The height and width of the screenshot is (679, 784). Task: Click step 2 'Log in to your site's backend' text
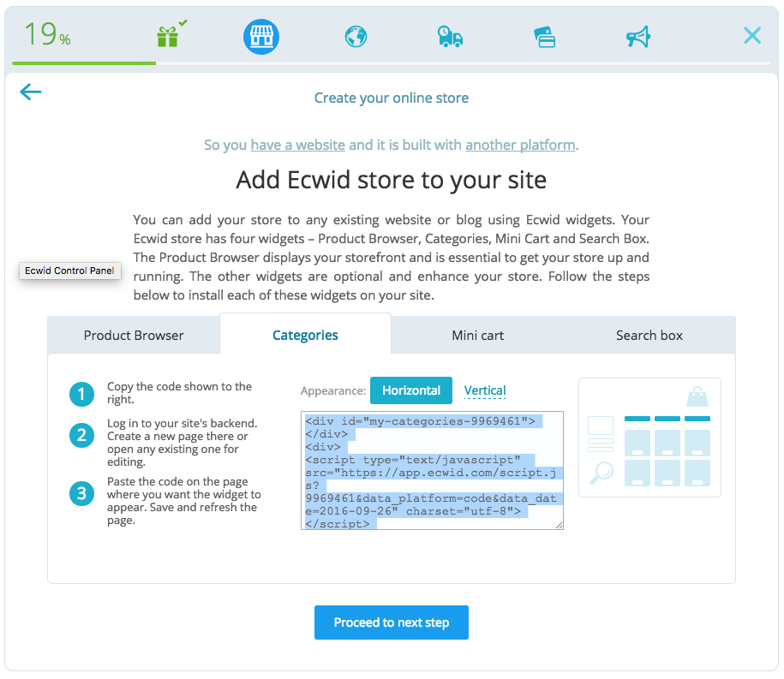(183, 442)
